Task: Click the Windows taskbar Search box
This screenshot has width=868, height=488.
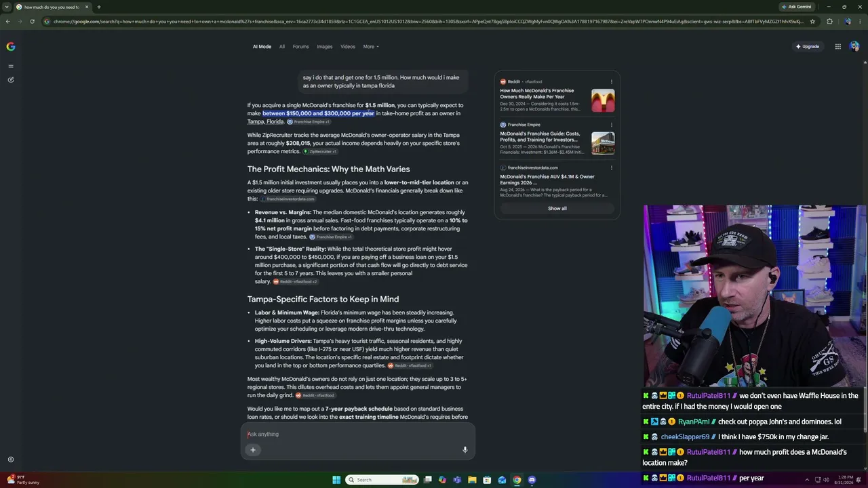Action: point(382,480)
